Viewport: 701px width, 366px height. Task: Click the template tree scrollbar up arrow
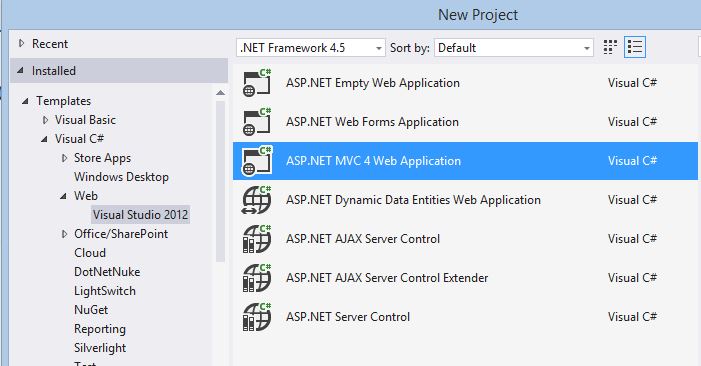(x=220, y=93)
